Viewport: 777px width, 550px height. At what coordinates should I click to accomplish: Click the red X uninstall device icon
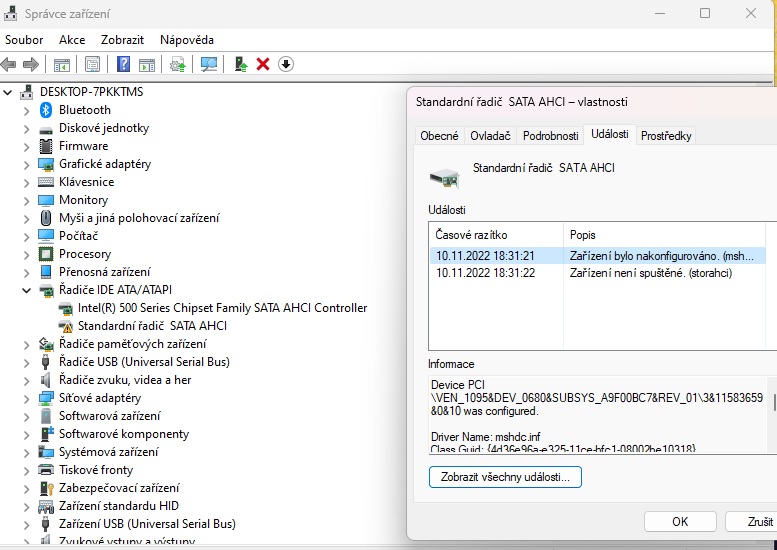pos(263,64)
